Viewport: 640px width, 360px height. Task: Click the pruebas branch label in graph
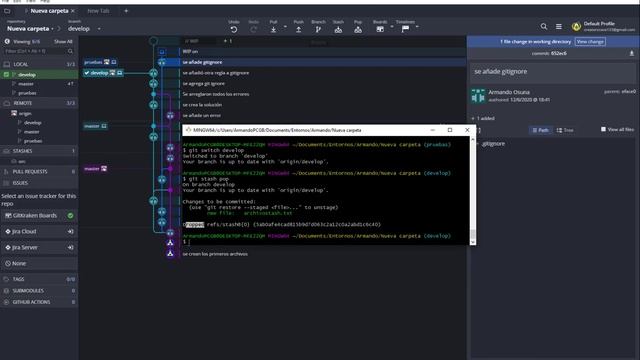100,62
